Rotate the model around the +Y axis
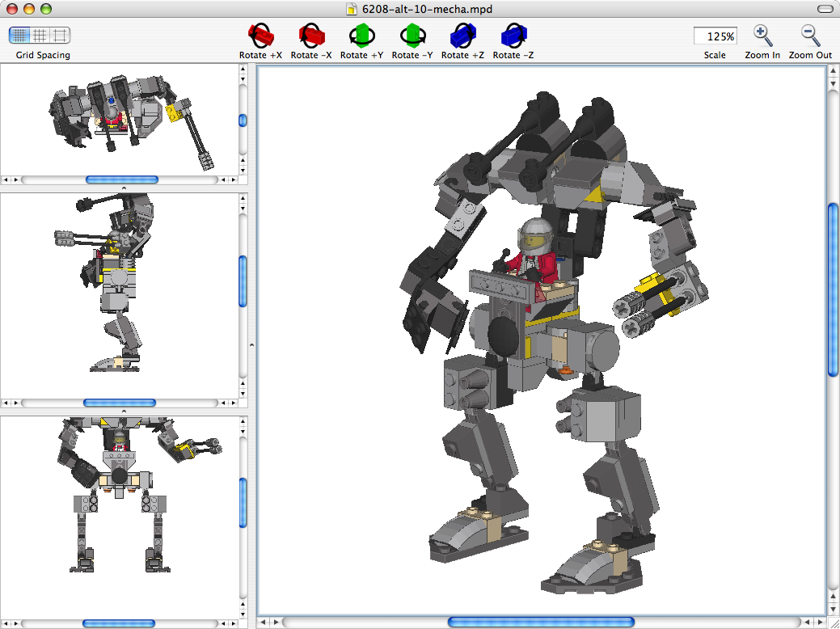This screenshot has height=629, width=840. [362, 36]
